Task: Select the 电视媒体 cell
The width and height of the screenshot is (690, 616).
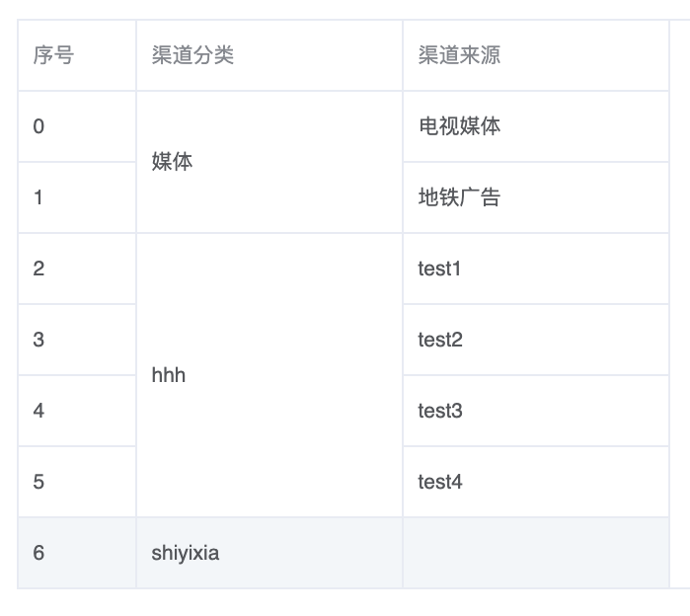Action: pyautogui.click(x=536, y=126)
